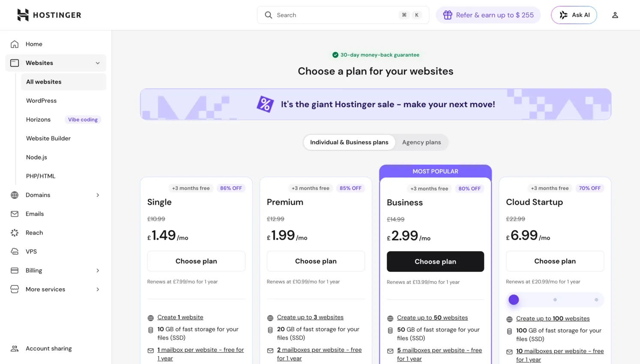Click the Hostinger logo
640x364 pixels.
[x=48, y=15]
